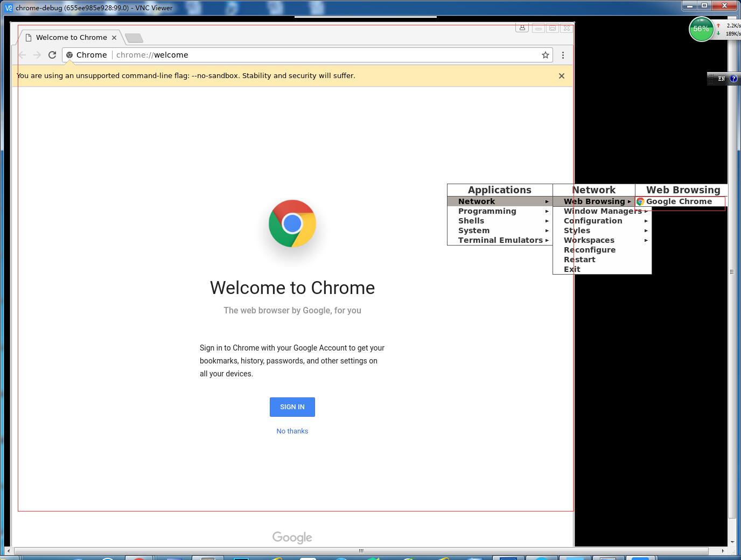Open a new tab button

pyautogui.click(x=134, y=38)
